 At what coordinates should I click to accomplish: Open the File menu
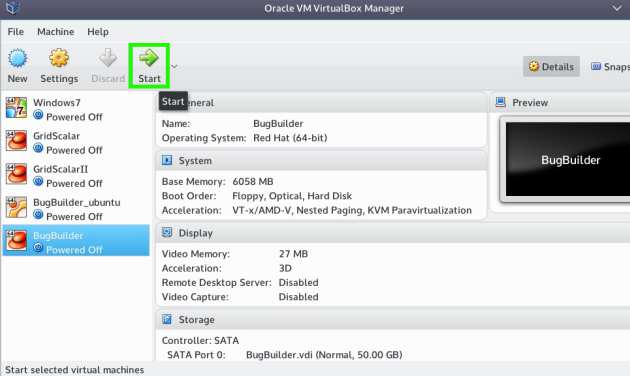(x=16, y=32)
